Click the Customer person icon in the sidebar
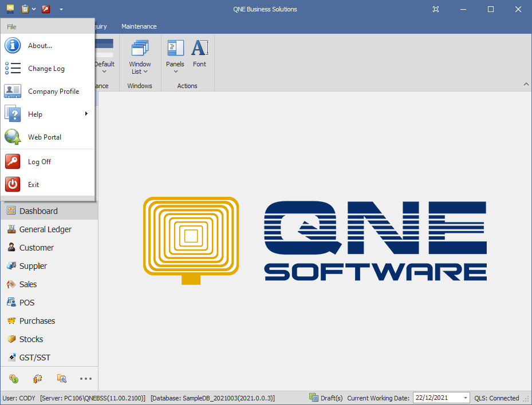The height and width of the screenshot is (405, 532). (x=11, y=247)
